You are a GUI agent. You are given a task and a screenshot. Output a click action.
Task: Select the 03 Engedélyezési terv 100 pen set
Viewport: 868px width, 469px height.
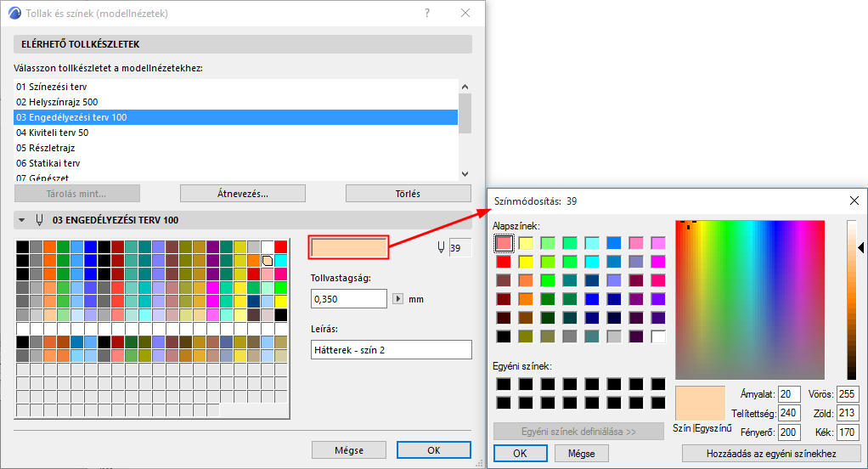coord(236,117)
